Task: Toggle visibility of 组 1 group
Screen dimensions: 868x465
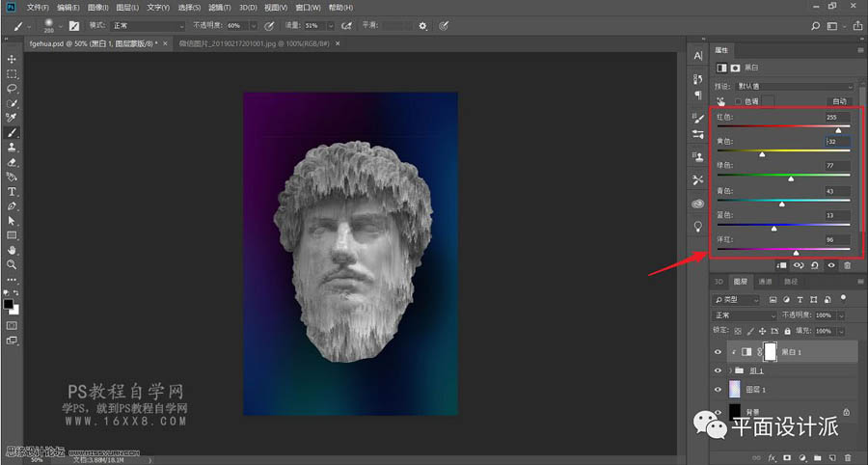Action: [718, 370]
